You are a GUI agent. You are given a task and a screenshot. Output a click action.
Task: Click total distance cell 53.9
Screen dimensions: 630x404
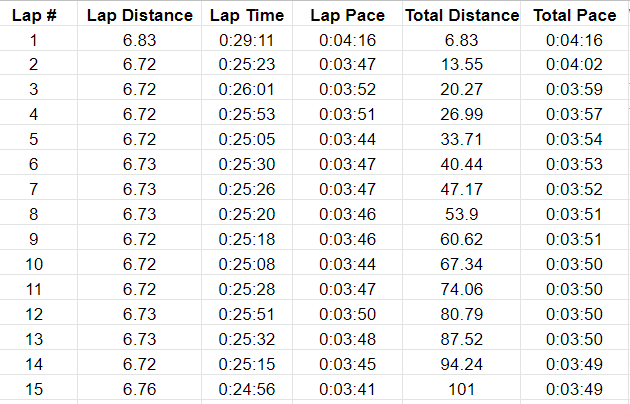pyautogui.click(x=462, y=214)
